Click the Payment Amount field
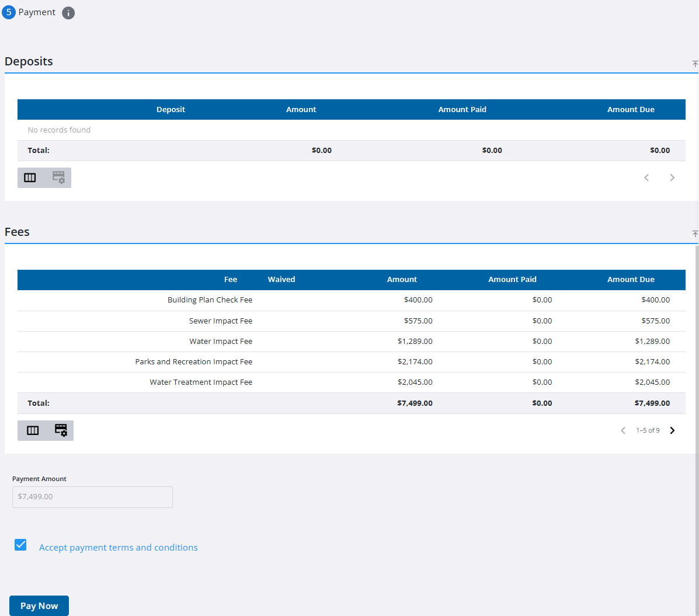The width and height of the screenshot is (699, 616). point(92,497)
